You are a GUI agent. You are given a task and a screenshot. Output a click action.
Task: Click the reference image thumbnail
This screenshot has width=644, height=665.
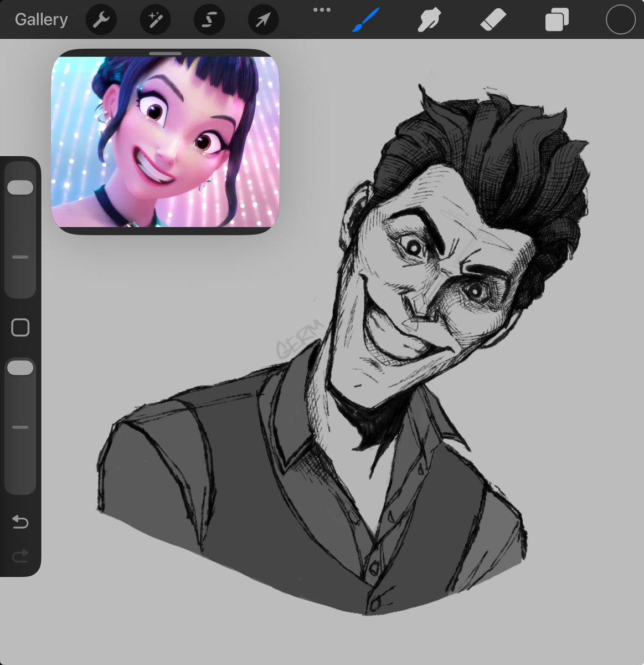tap(165, 143)
